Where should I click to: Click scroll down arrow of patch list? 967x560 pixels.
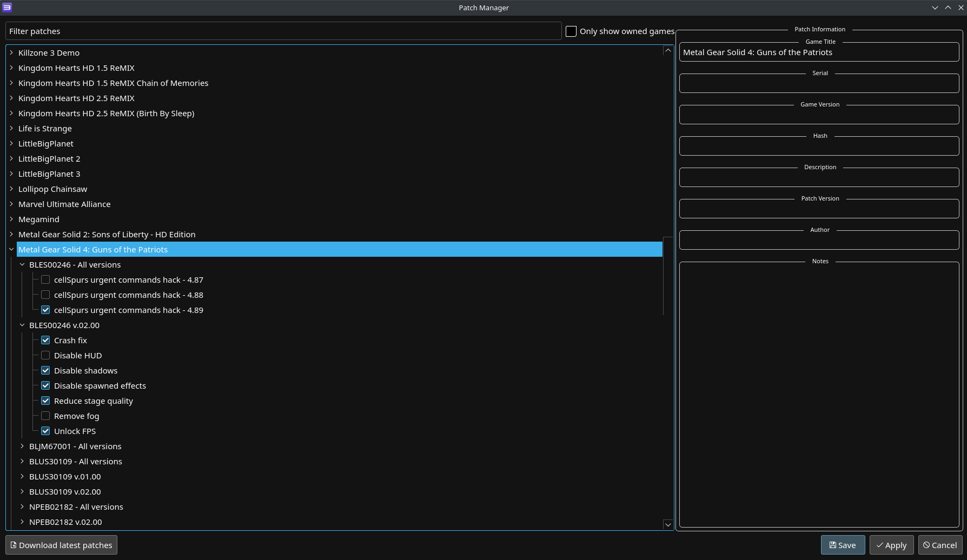[x=668, y=524]
